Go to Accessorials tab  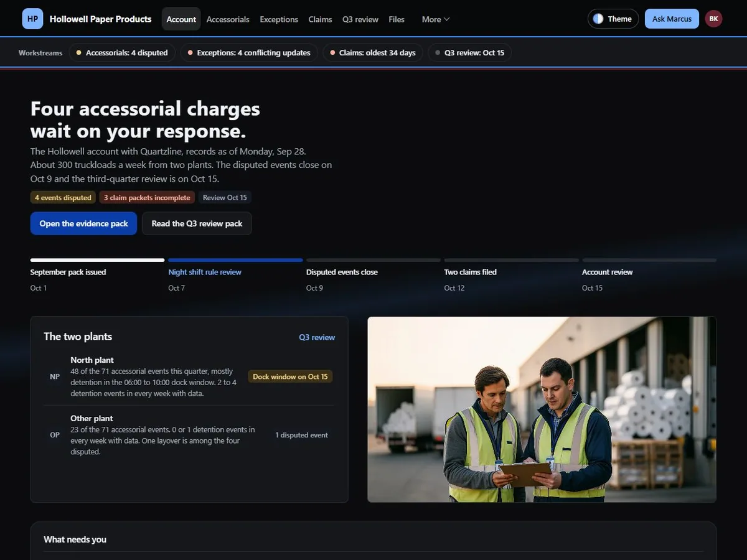(x=228, y=19)
